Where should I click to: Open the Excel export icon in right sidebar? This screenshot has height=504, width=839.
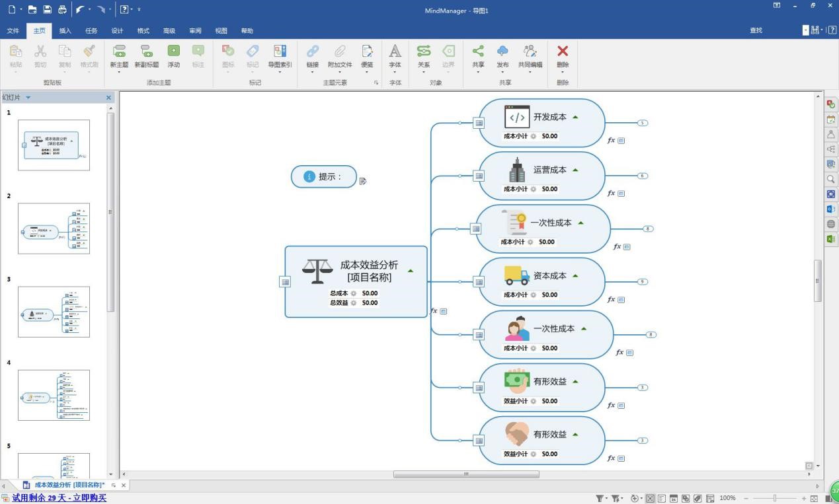pyautogui.click(x=831, y=239)
